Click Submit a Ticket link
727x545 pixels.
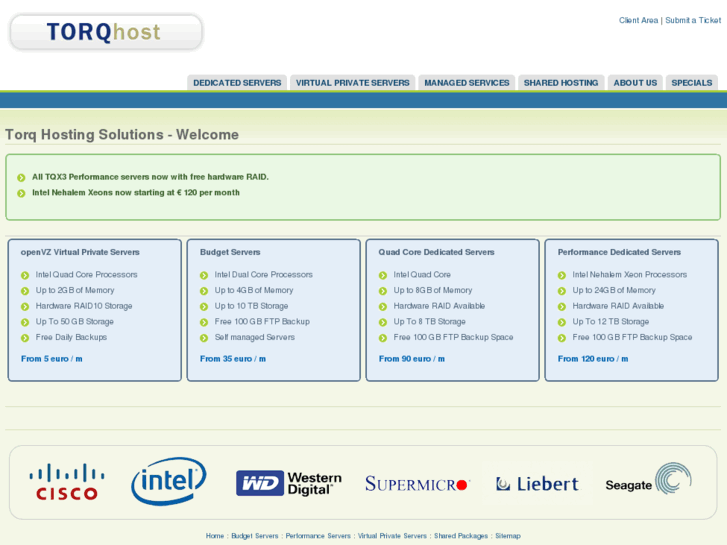click(693, 20)
